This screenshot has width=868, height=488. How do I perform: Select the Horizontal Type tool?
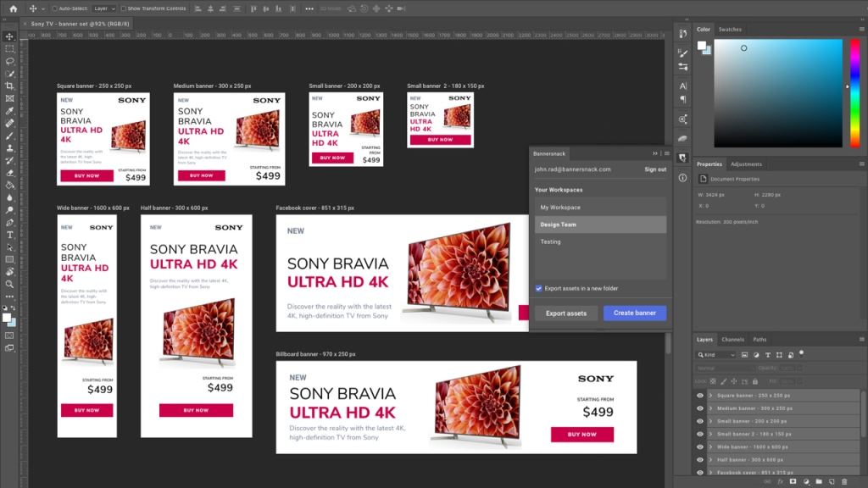(x=9, y=235)
